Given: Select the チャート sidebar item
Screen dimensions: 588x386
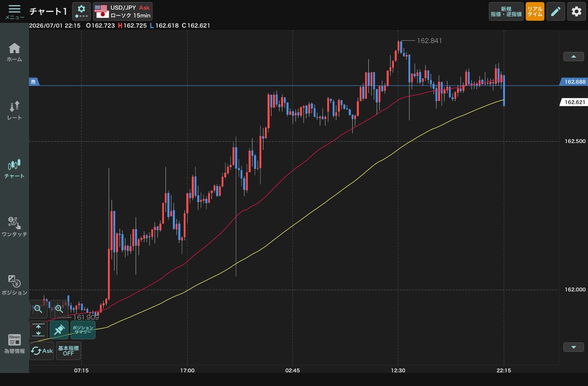Looking at the screenshot, I should (14, 169).
